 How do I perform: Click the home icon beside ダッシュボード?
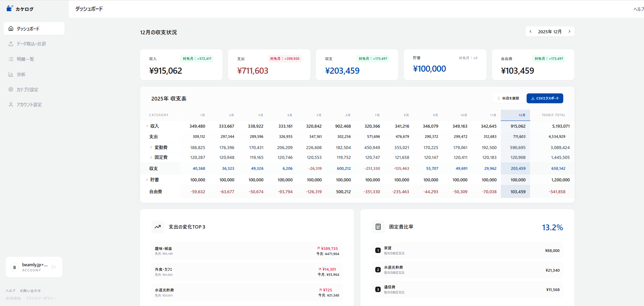pyautogui.click(x=11, y=29)
